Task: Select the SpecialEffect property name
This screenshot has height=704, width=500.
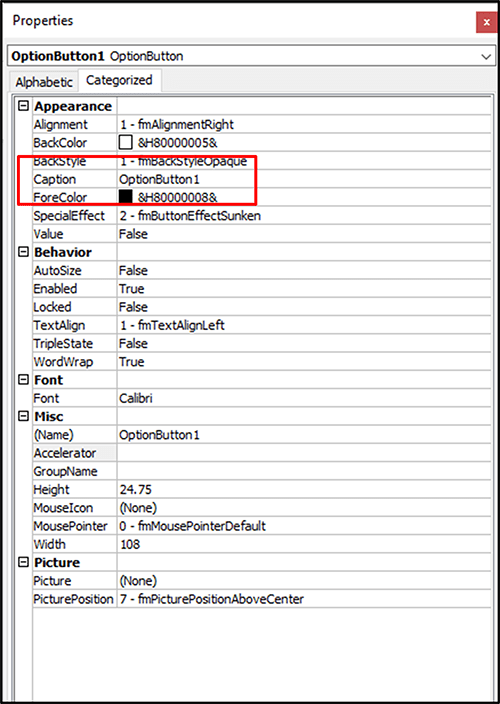Action: pyautogui.click(x=69, y=216)
